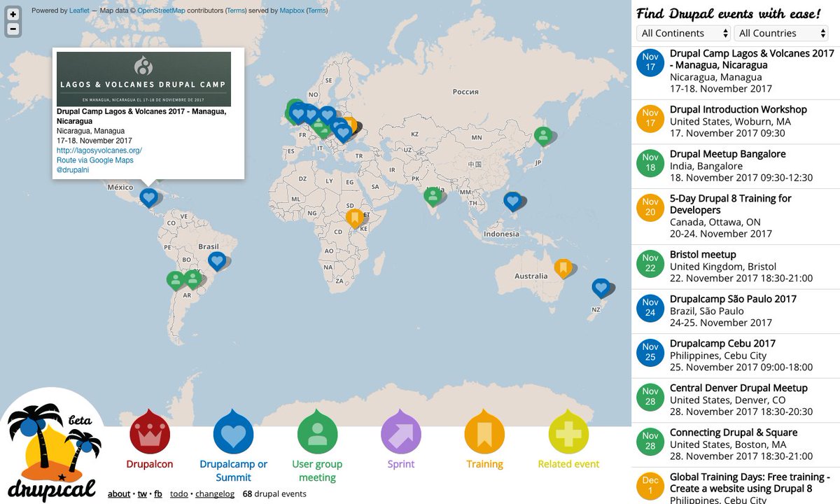This screenshot has width=840, height=504.
Task: Open the about footer link
Action: click(x=119, y=493)
